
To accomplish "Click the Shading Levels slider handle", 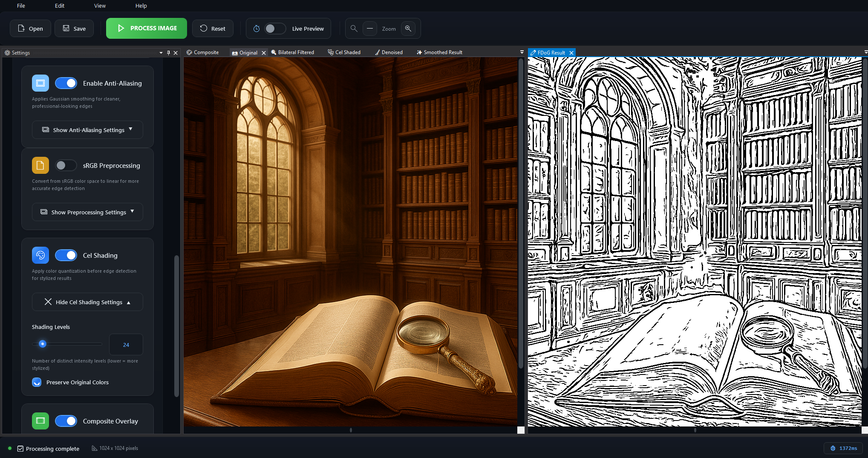I will pos(43,344).
